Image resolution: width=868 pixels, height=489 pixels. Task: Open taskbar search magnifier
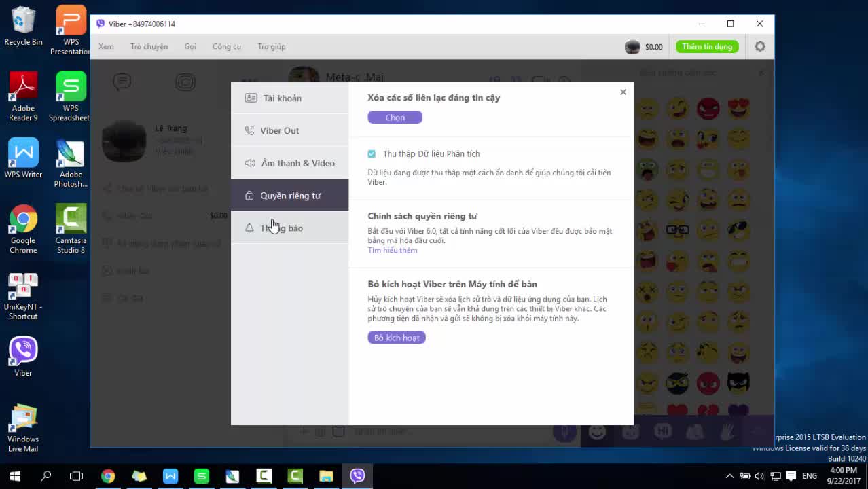(x=46, y=476)
